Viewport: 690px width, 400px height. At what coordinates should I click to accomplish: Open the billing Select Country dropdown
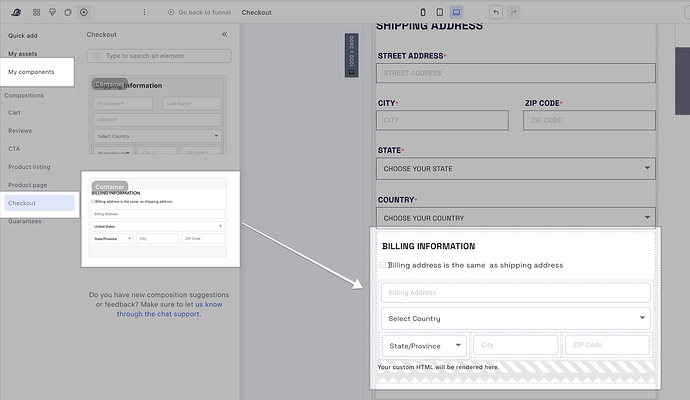tap(516, 319)
